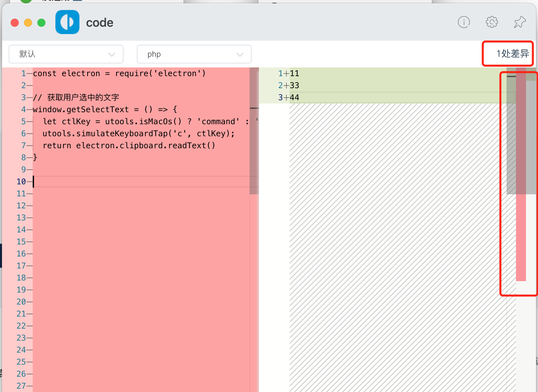Click line number 4 in left gutter
The width and height of the screenshot is (538, 392).
(x=23, y=110)
